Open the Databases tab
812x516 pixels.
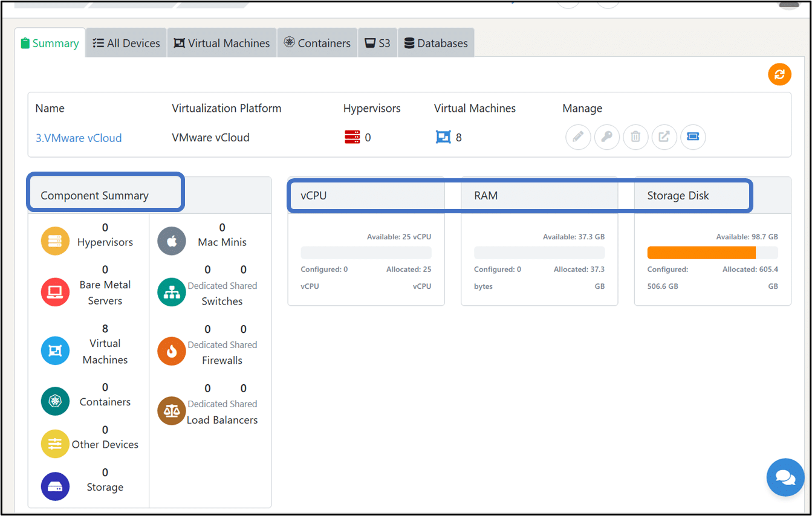(436, 43)
